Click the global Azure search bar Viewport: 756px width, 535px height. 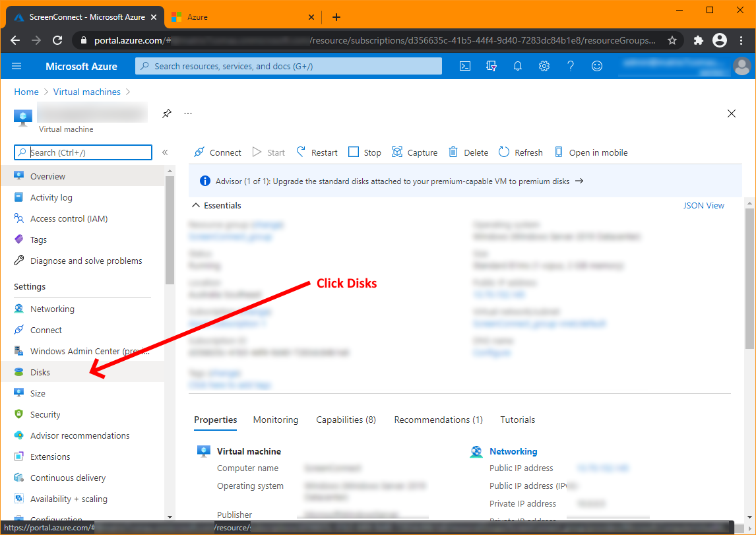(x=288, y=66)
